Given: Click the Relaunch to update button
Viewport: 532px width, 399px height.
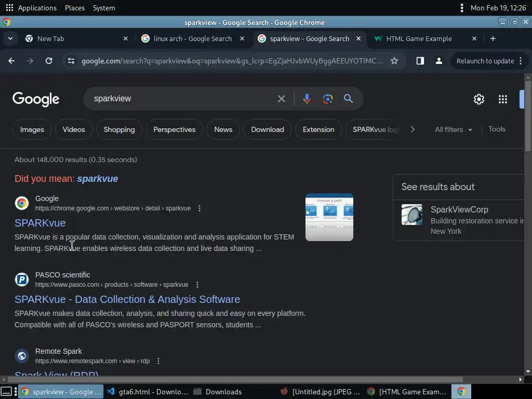Looking at the screenshot, I should coord(485,61).
